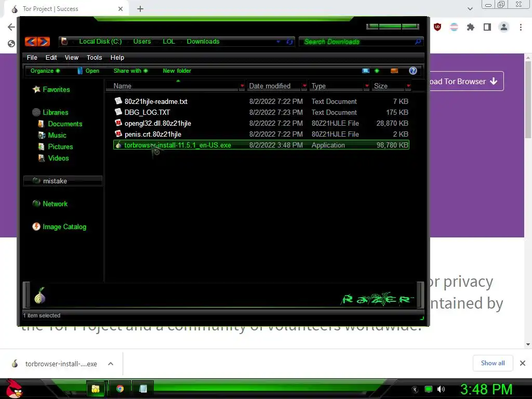Click the Favorites star icon
This screenshot has height=399, width=532.
click(36, 89)
